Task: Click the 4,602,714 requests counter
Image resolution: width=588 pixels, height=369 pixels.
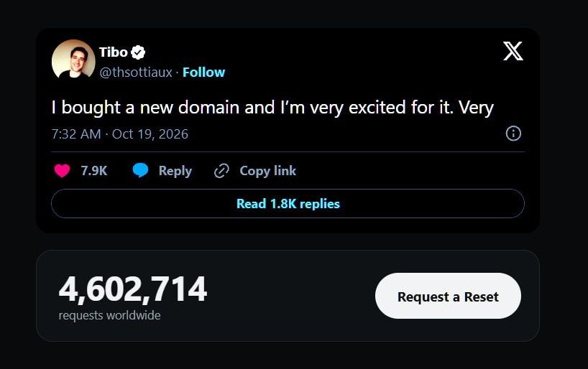Action: (x=133, y=289)
